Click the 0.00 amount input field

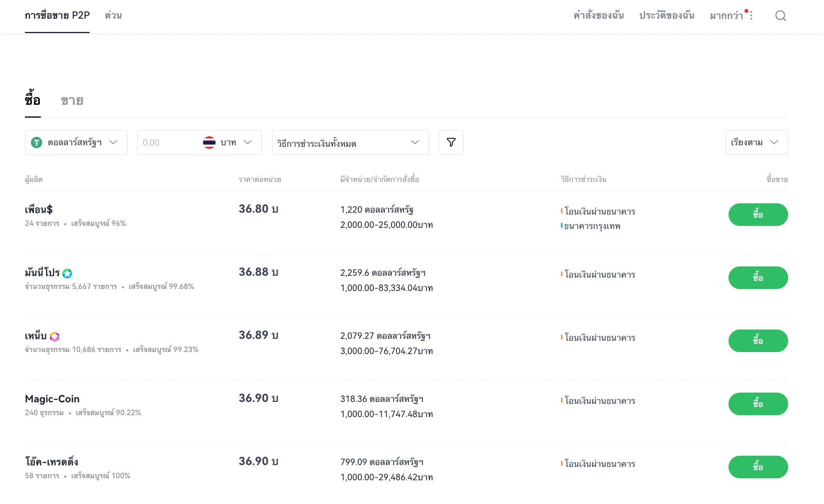click(x=168, y=143)
